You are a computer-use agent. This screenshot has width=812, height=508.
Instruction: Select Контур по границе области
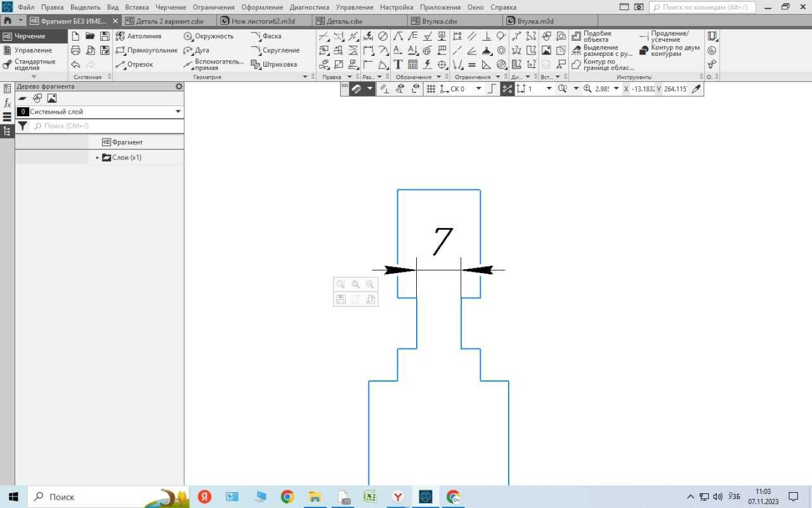click(603, 64)
